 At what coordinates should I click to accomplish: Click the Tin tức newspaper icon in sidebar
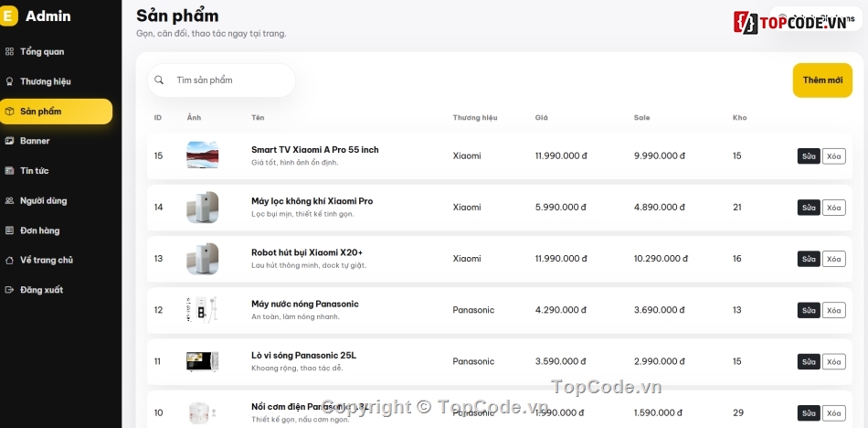pyautogui.click(x=9, y=171)
